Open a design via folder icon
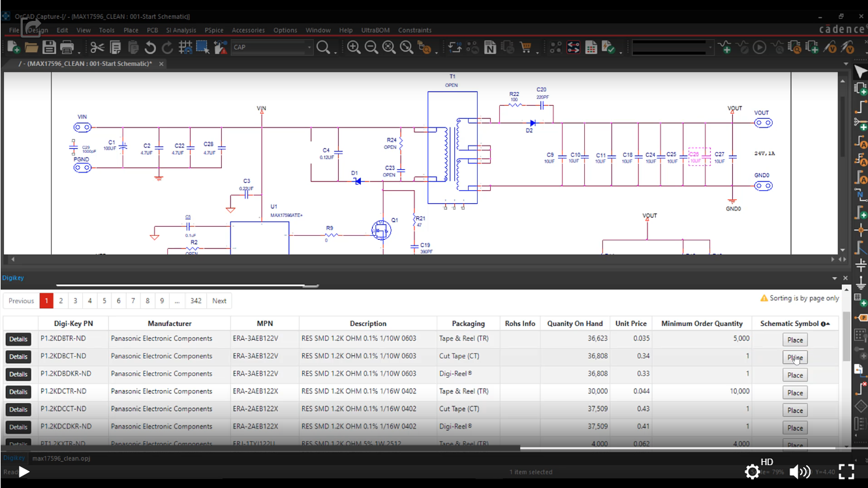 click(31, 47)
